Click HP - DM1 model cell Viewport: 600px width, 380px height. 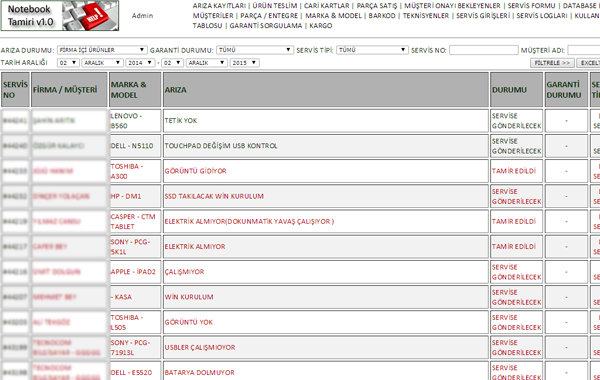click(135, 196)
